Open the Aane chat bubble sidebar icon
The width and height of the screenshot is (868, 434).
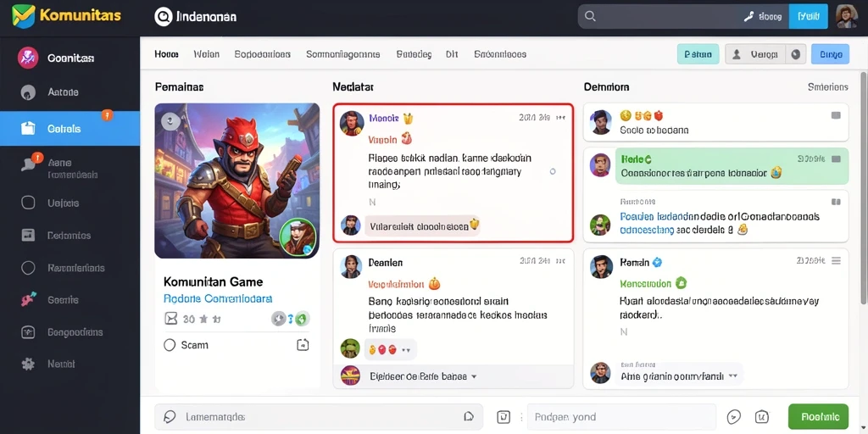pos(28,164)
